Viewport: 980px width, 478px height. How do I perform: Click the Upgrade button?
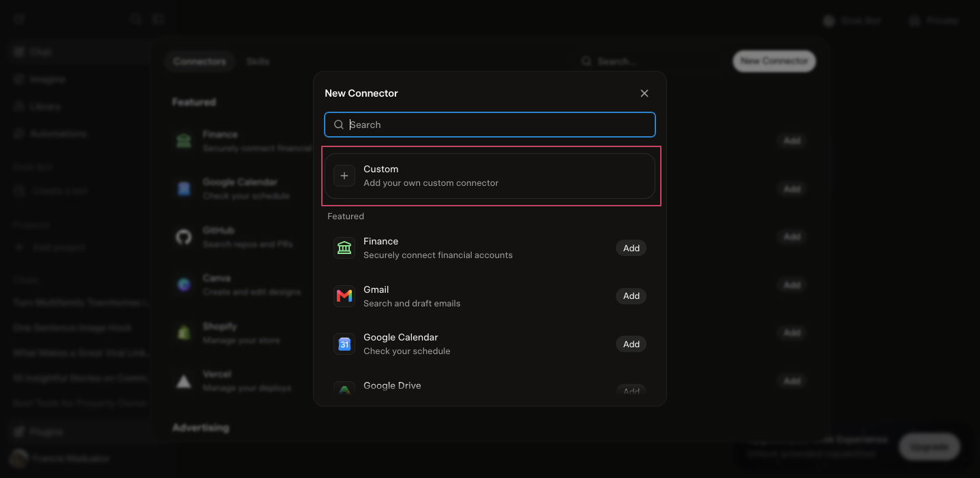[929, 447]
